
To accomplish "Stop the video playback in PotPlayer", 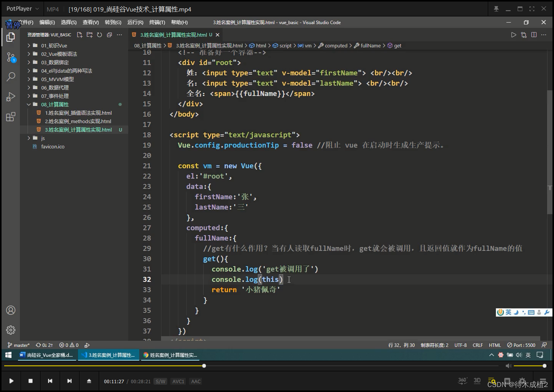I will (x=31, y=381).
